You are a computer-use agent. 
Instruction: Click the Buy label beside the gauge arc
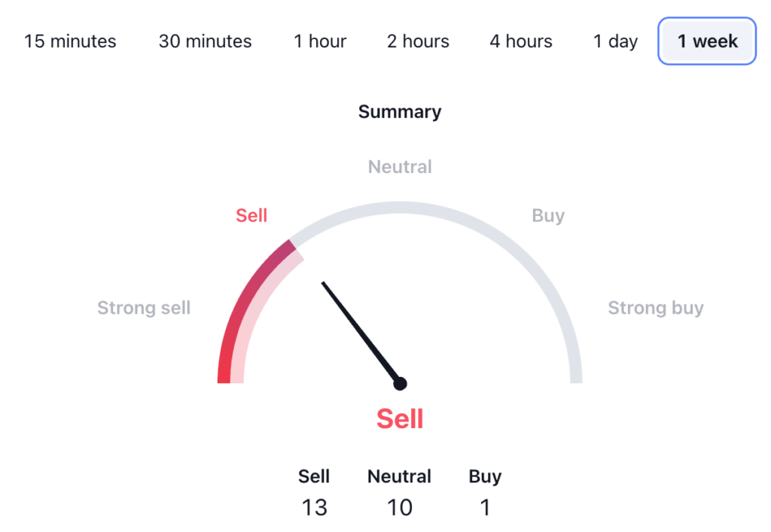click(548, 216)
